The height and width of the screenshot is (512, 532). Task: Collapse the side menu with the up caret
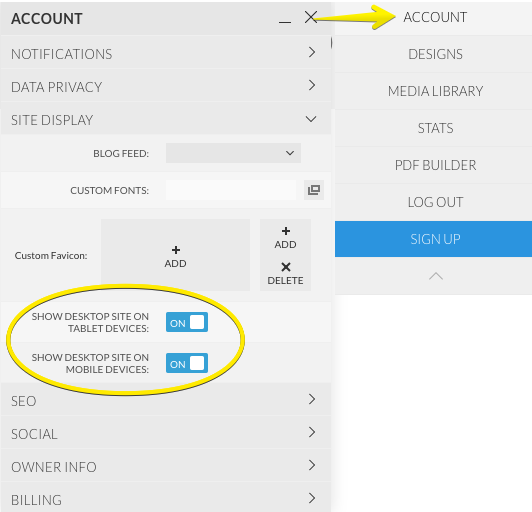[436, 276]
